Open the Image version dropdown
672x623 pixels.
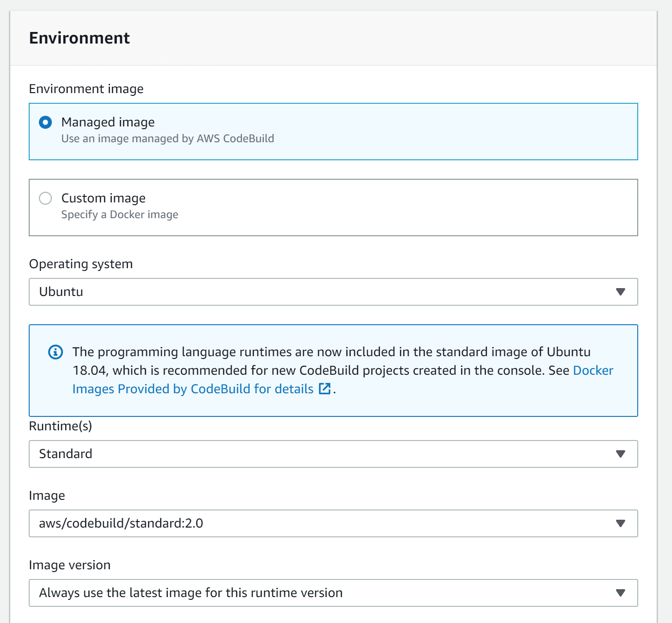pos(333,593)
